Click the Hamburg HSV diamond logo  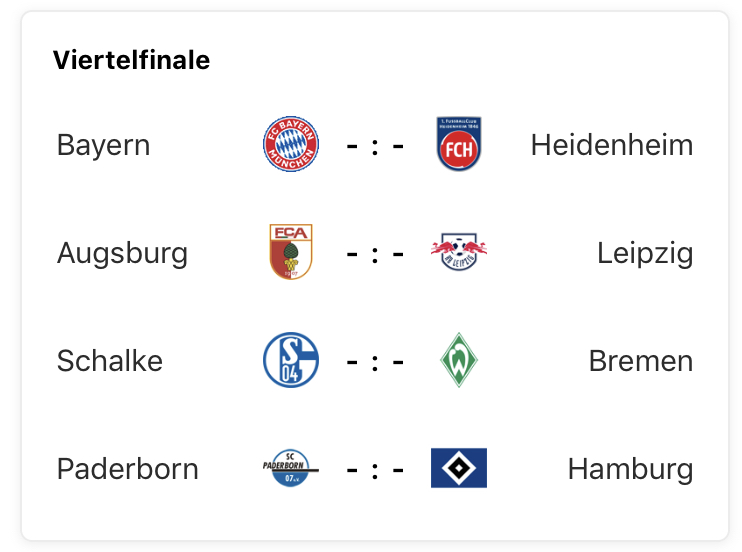pos(459,468)
